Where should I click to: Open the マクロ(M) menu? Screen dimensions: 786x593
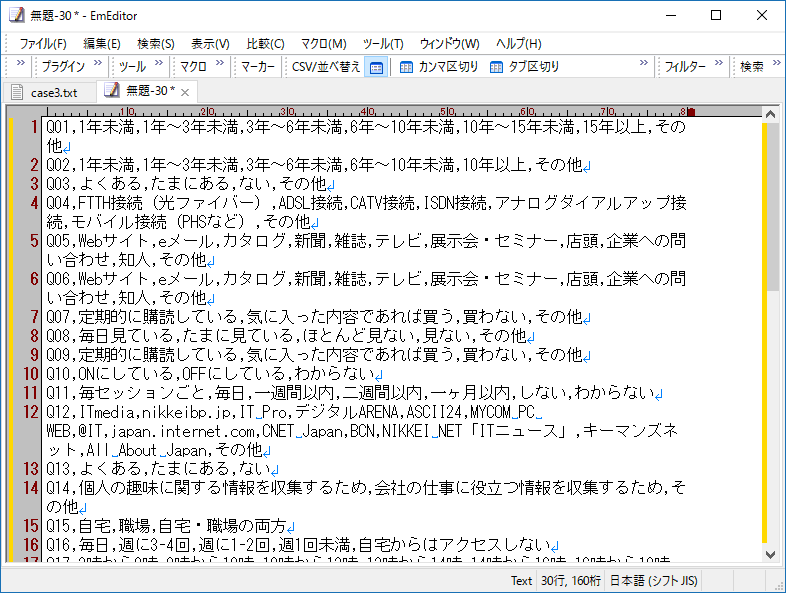(x=323, y=44)
